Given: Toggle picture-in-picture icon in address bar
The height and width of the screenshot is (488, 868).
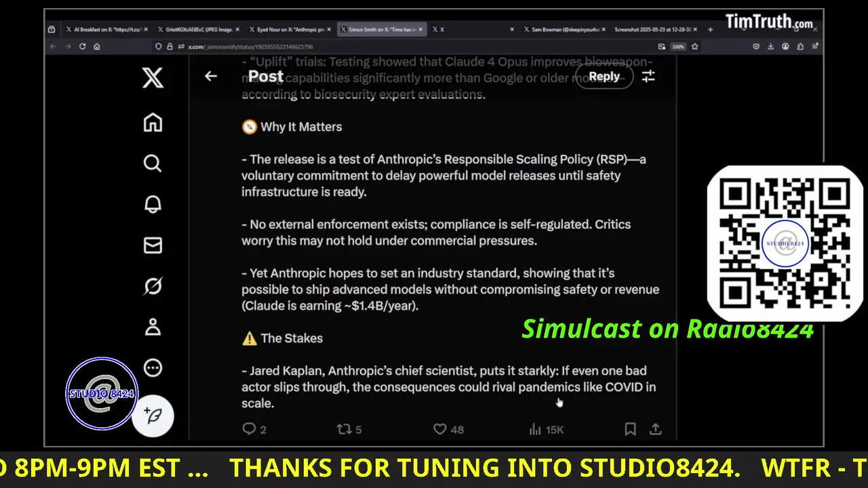Looking at the screenshot, I should pyautogui.click(x=661, y=47).
